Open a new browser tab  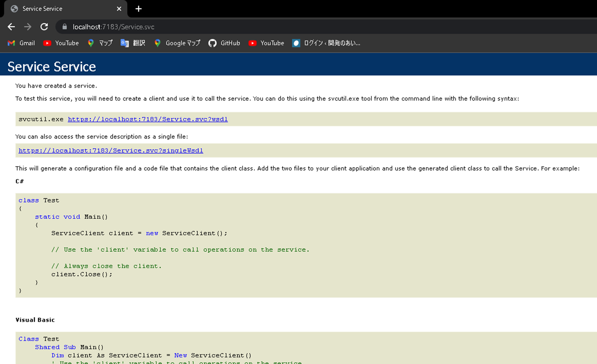tap(138, 9)
